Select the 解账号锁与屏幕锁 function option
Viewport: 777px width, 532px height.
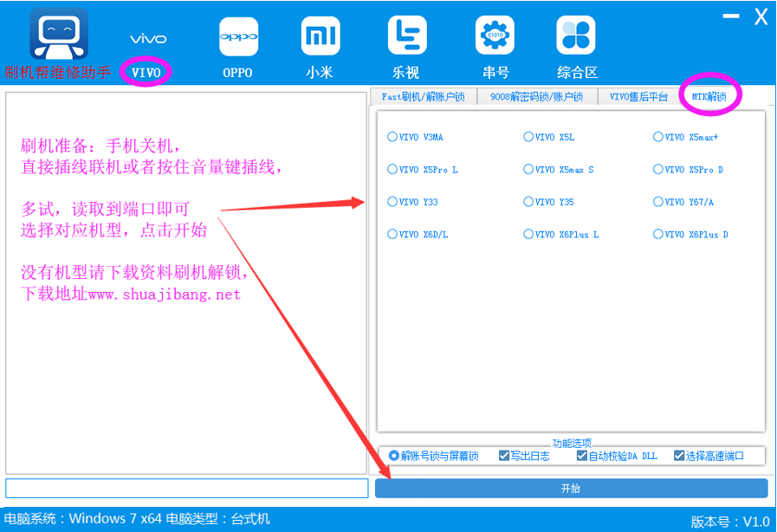pyautogui.click(x=394, y=456)
